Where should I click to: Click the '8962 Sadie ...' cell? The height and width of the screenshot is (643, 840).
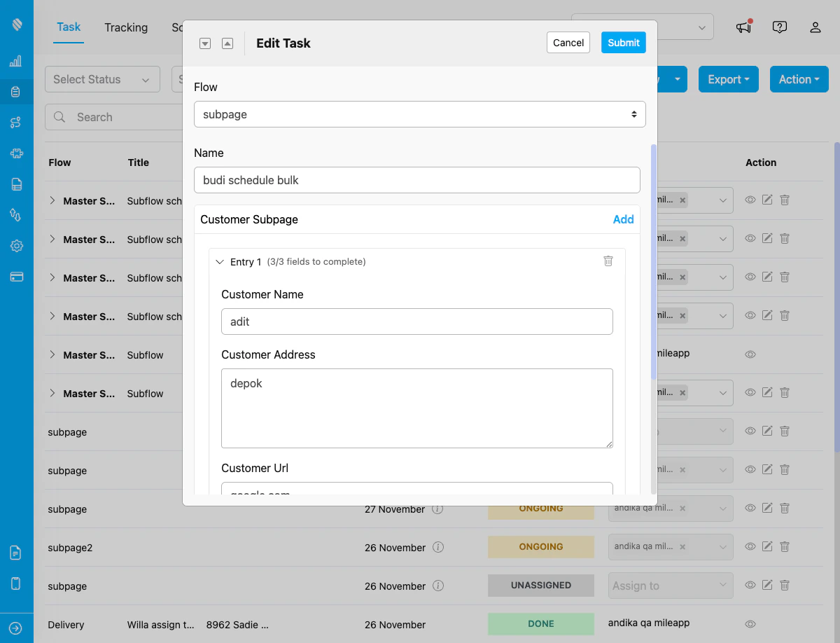pos(237,625)
